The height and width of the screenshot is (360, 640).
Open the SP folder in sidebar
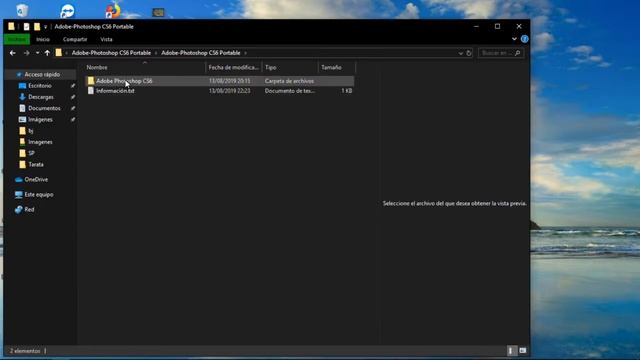click(31, 153)
